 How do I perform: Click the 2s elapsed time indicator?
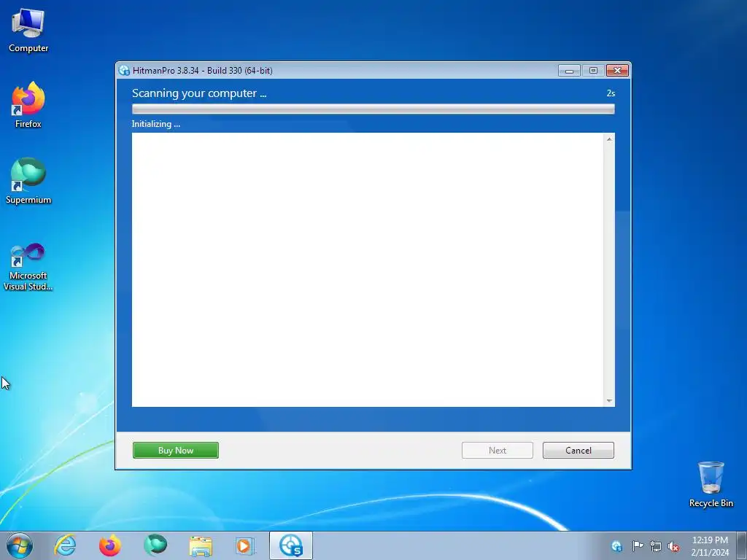pos(611,93)
